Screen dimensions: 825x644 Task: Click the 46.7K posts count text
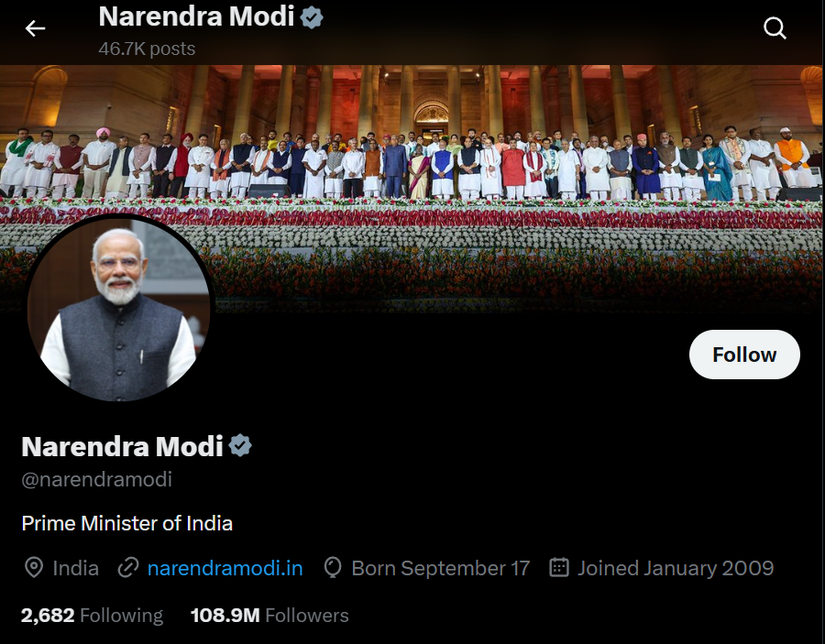coord(147,49)
